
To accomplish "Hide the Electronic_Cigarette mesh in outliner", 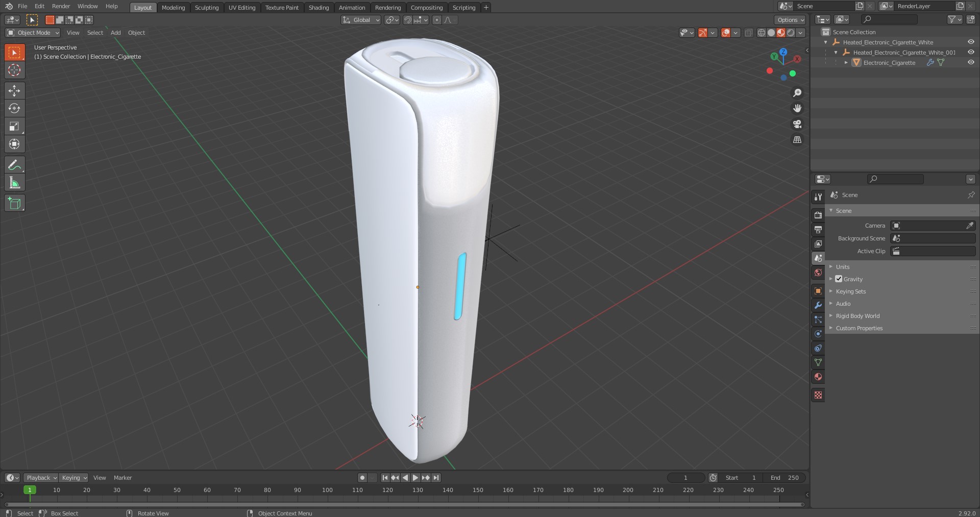I will [x=971, y=62].
